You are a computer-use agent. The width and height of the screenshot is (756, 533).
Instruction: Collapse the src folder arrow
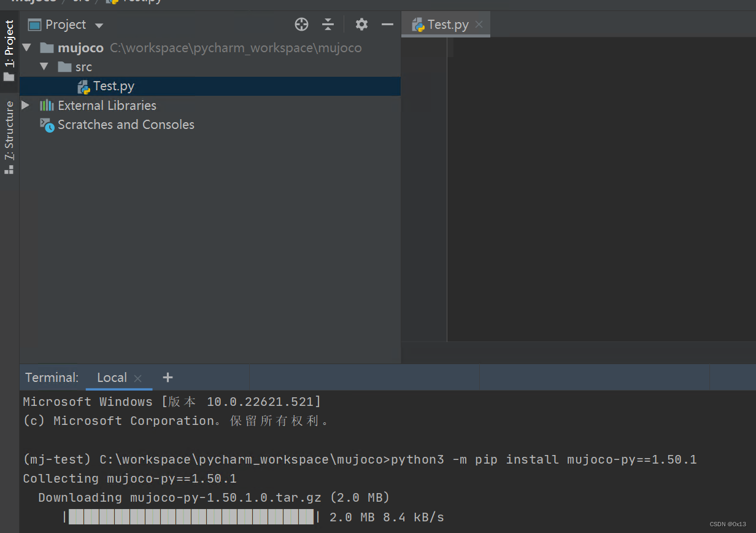point(44,66)
